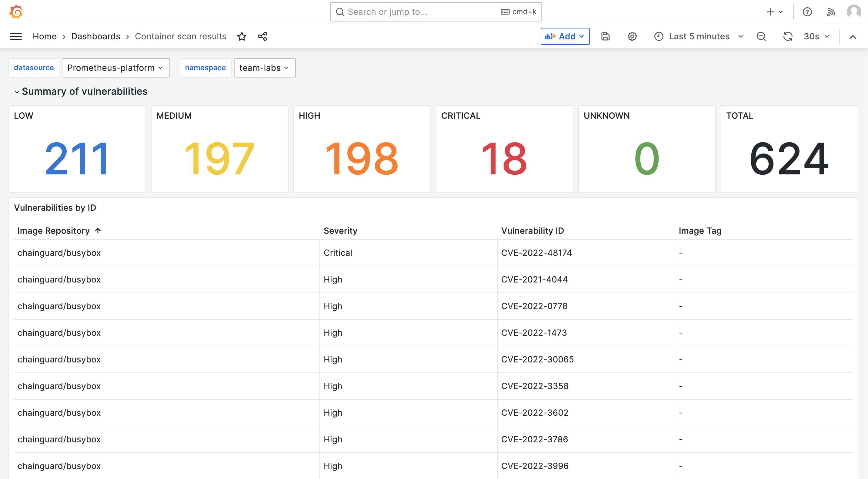
Task: Save the dashboard with the disk icon
Action: 605,36
